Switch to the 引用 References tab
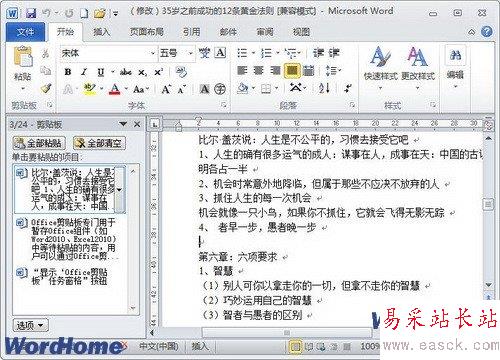The height and width of the screenshot is (360, 500). [191, 32]
